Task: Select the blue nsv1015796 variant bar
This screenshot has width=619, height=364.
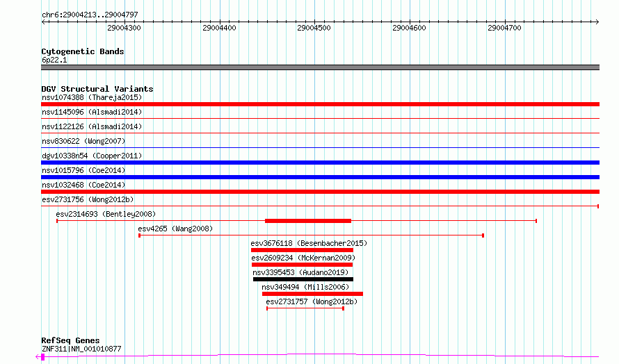Action: [x=320, y=177]
